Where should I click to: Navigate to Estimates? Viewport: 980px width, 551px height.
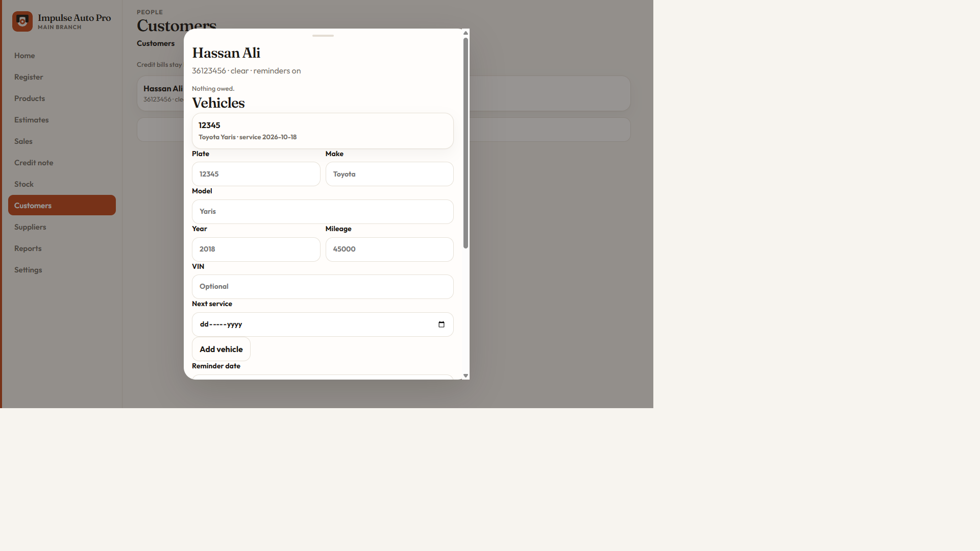(x=62, y=120)
